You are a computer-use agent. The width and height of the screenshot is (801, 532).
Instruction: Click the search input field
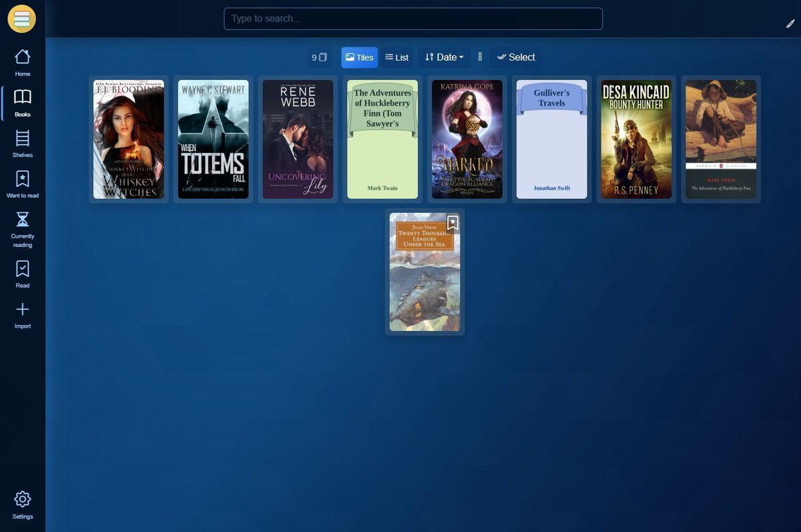coord(413,19)
